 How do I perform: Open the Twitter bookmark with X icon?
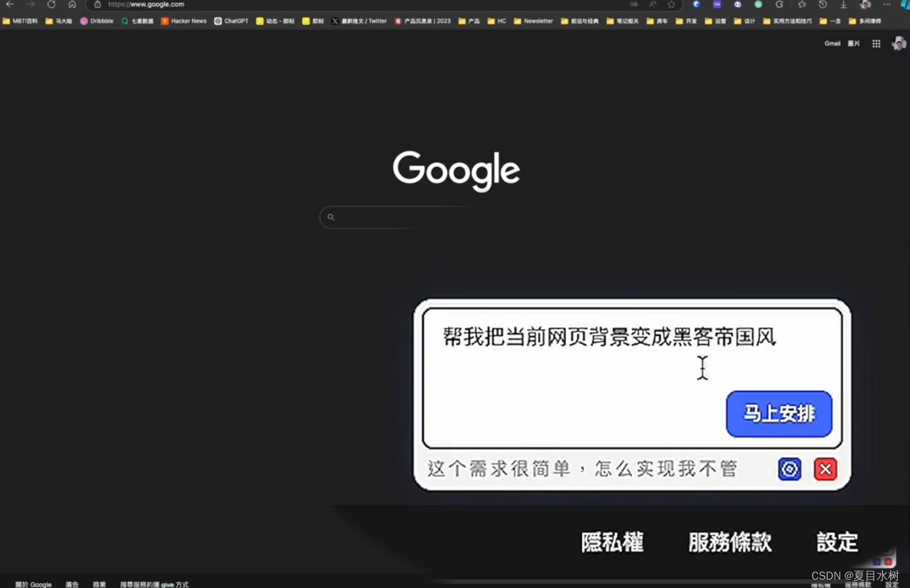[359, 21]
